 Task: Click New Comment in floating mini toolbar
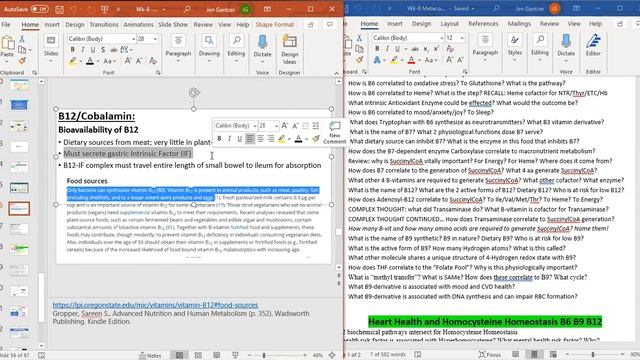click(x=334, y=132)
